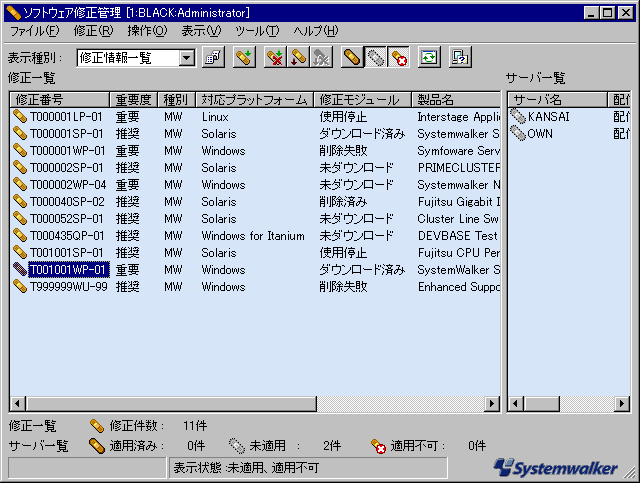Open the ファイル(F) menu
The width and height of the screenshot is (640, 483).
point(34,31)
